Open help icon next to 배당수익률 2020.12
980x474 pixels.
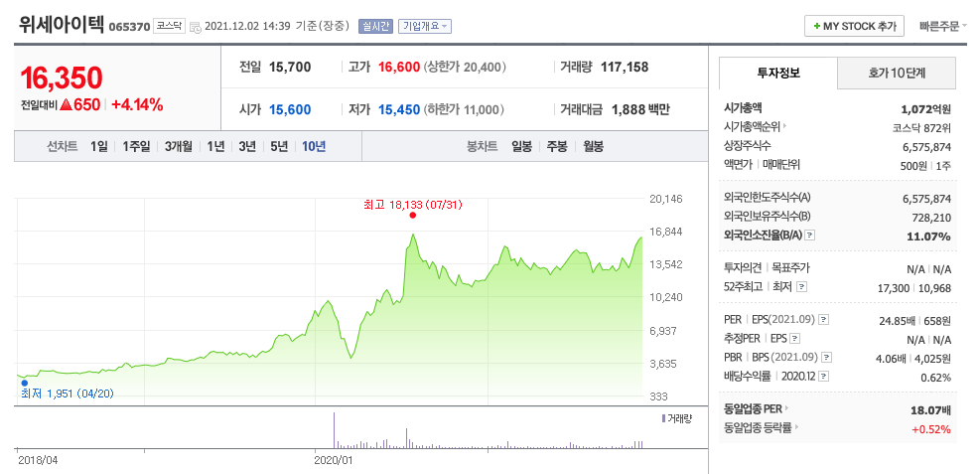(824, 377)
